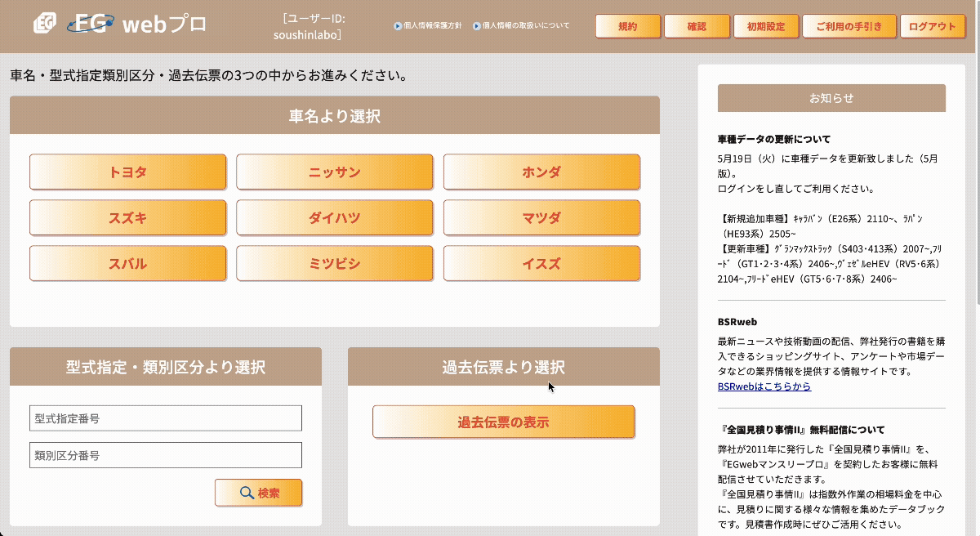Image resolution: width=980 pixels, height=536 pixels.
Task: Open 初期設定 settings
Action: (766, 26)
